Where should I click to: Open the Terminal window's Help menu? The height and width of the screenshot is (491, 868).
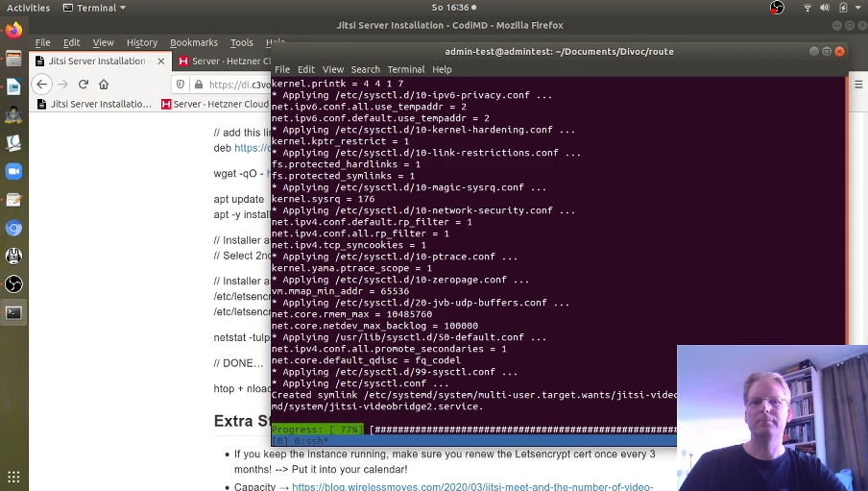(x=442, y=69)
